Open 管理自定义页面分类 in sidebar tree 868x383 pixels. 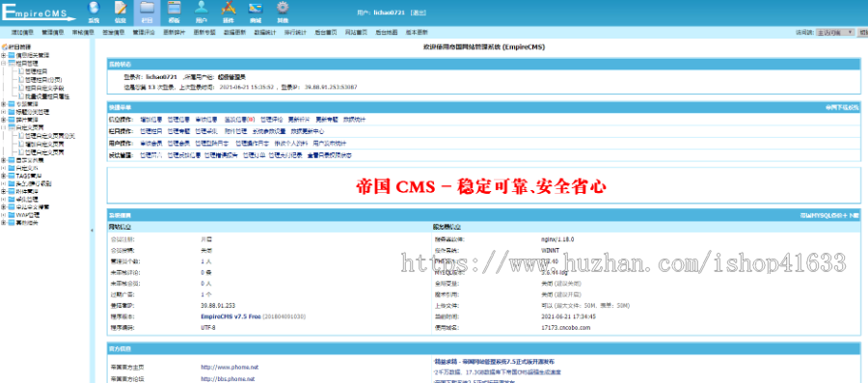pyautogui.click(x=50, y=136)
